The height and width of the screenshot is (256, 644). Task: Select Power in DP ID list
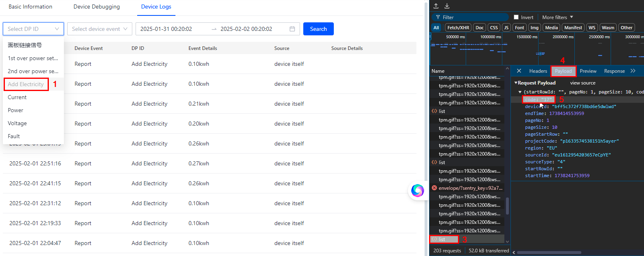(33, 110)
